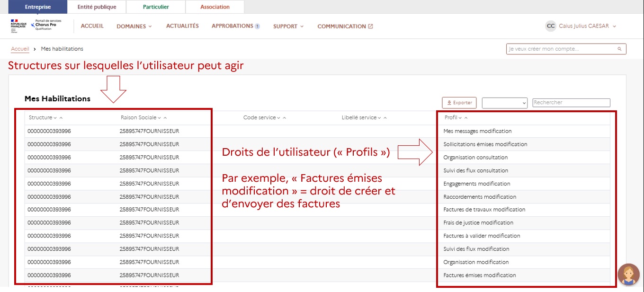Toggle ascending sort on Raison Sociale column
The width and height of the screenshot is (644, 292).
tap(165, 117)
